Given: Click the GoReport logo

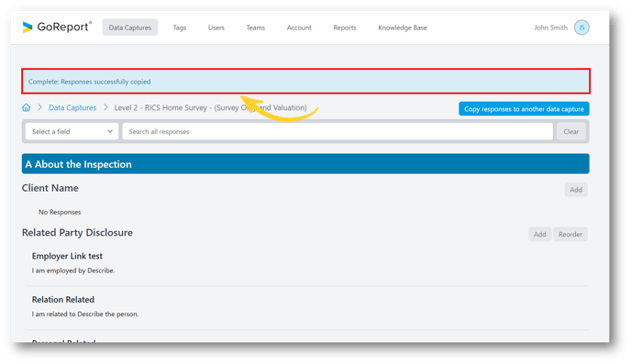Looking at the screenshot, I should pyautogui.click(x=57, y=27).
